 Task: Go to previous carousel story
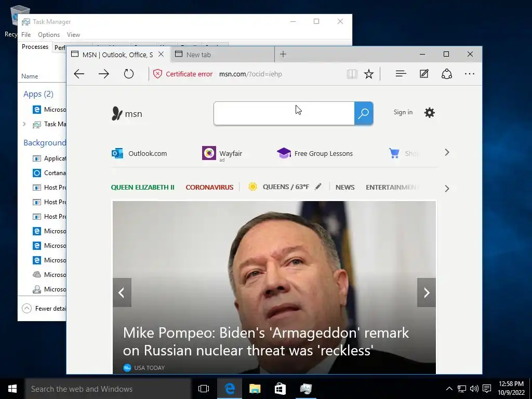(x=122, y=293)
